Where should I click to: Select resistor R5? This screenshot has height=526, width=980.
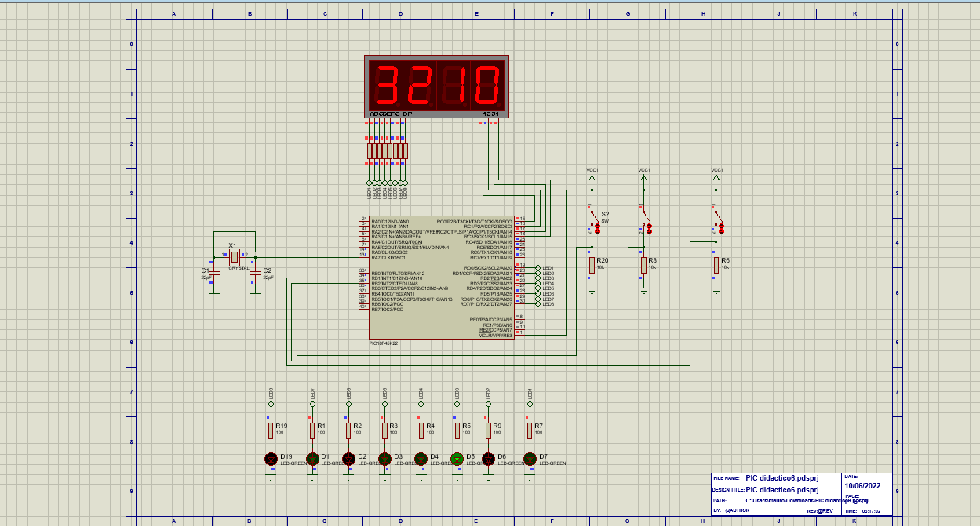coord(457,430)
